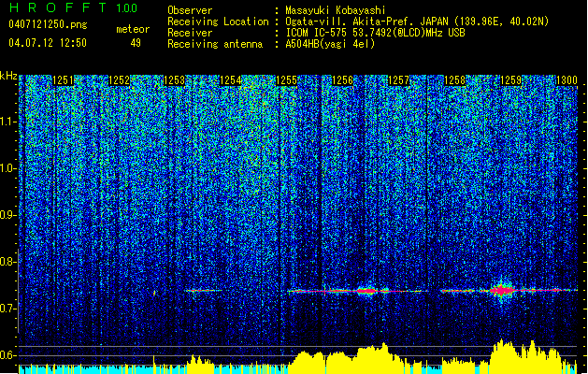Click the date stamp 04.07.12 12:50
588x374 pixels.
[x=48, y=43]
